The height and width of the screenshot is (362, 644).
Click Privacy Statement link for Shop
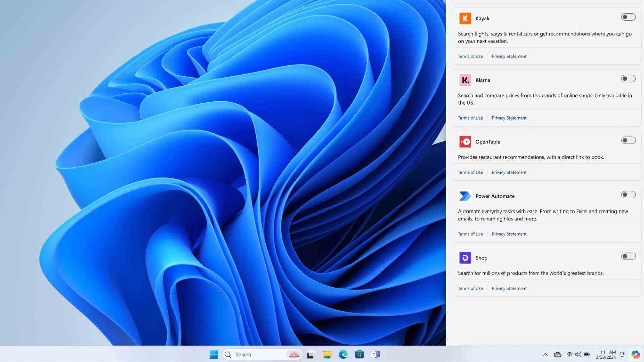tap(508, 288)
